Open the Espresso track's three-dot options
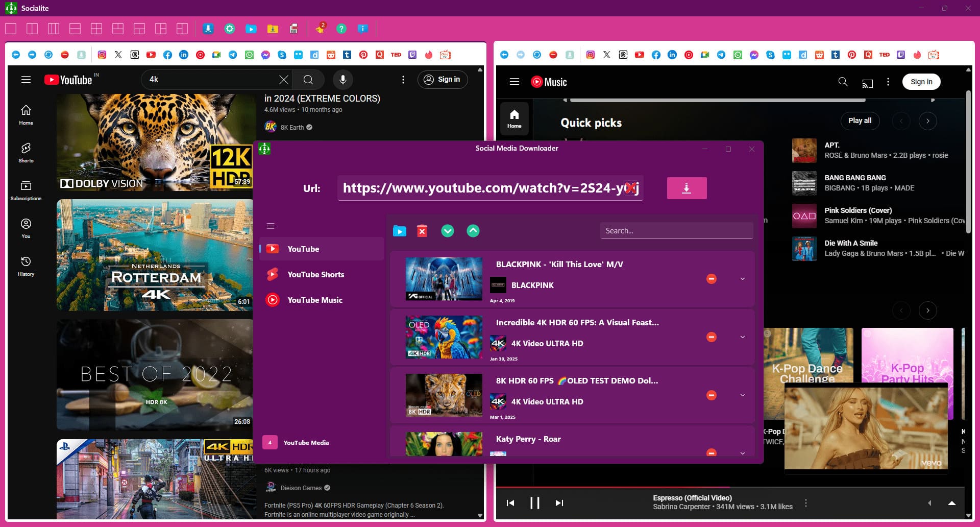The height and width of the screenshot is (527, 980). (806, 503)
